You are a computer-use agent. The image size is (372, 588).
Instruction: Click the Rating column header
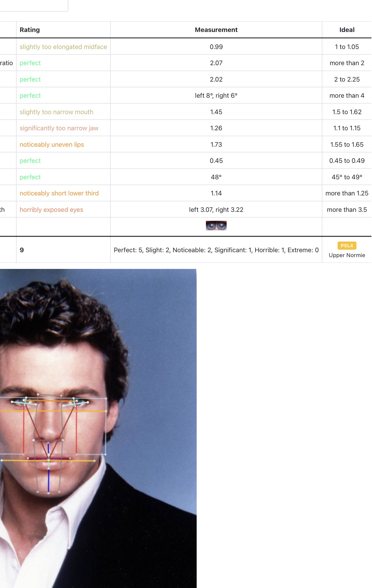[x=30, y=30]
